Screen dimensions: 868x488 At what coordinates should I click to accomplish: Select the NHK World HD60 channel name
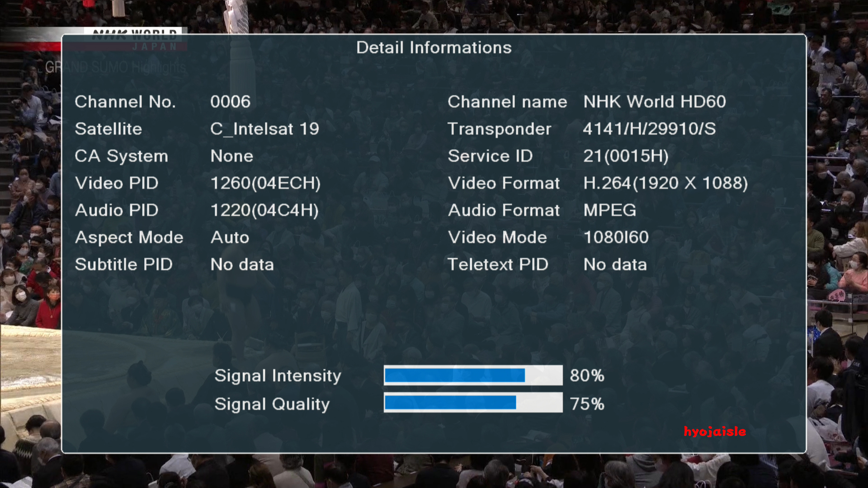click(654, 102)
